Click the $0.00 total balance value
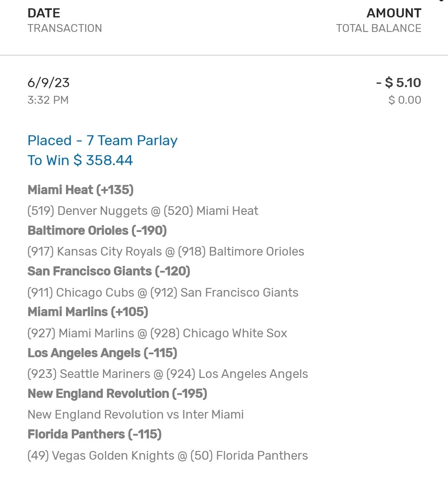This screenshot has height=485, width=448. coord(404,100)
